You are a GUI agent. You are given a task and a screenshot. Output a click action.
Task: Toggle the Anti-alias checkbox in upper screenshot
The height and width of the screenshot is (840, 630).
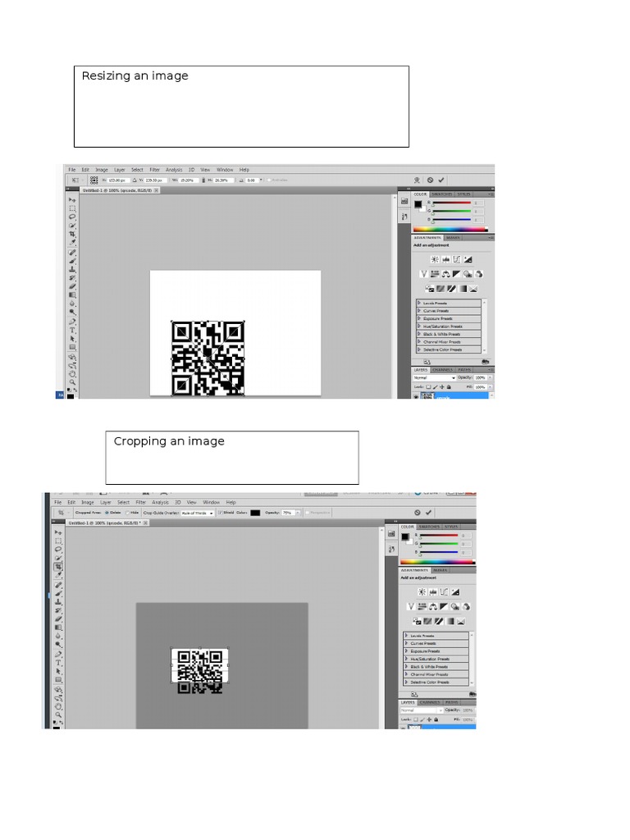click(269, 180)
